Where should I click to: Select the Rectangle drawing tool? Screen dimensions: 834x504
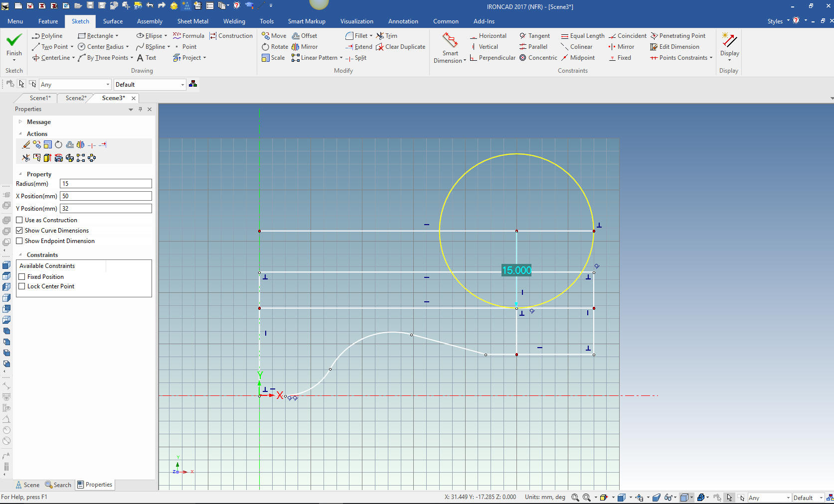(96, 36)
